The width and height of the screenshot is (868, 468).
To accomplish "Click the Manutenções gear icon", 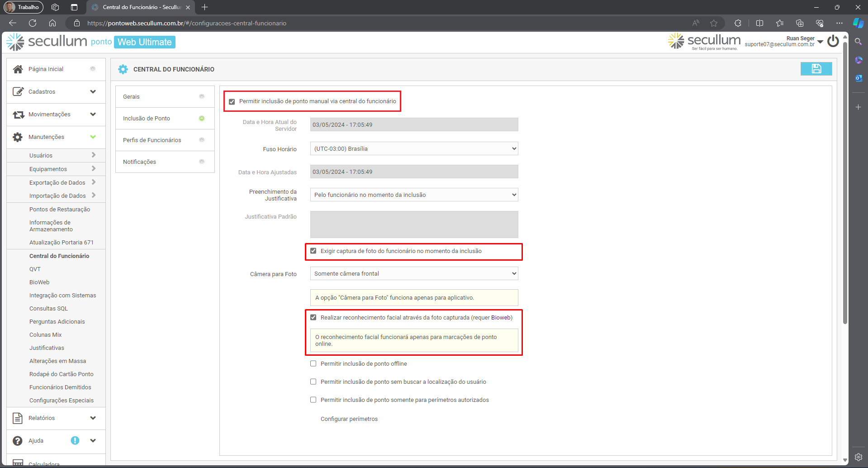I will point(18,137).
